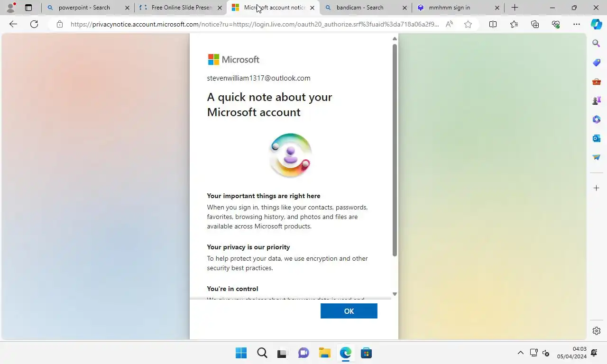
Task: Open Chat app on taskbar
Action: [303, 353]
